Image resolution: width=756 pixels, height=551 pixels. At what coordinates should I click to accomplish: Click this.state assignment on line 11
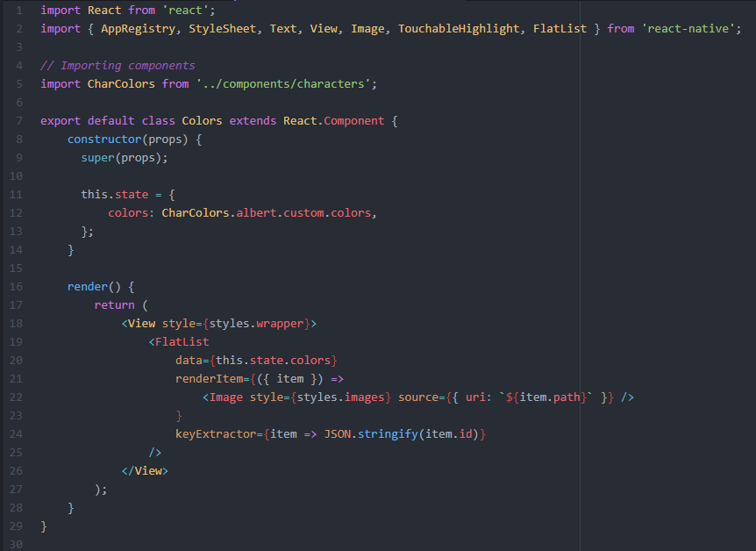click(115, 195)
